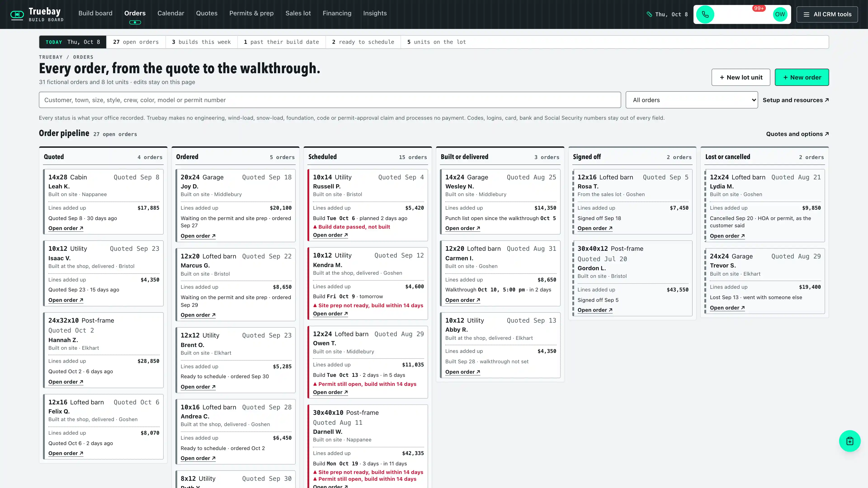868x488 pixels.
Task: Open the All CRM tools menu
Action: pyautogui.click(x=827, y=14)
